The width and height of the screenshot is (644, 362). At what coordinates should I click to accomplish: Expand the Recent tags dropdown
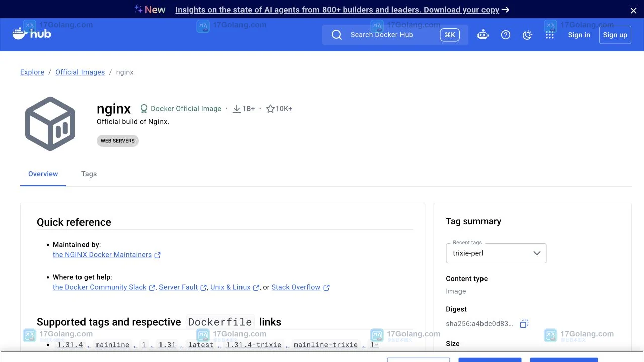[x=496, y=253]
